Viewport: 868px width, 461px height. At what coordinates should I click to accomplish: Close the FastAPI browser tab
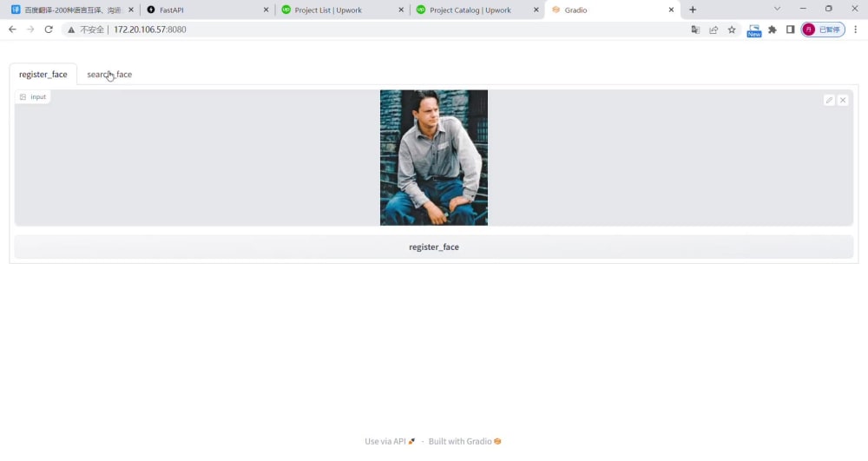coord(266,10)
